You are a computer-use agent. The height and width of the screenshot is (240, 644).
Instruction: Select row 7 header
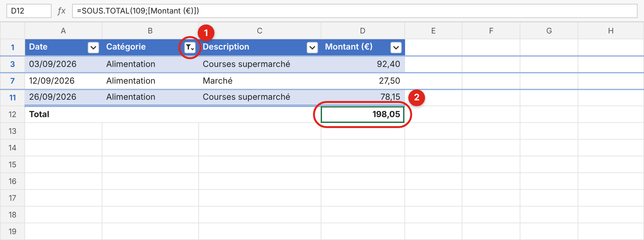[x=13, y=81]
